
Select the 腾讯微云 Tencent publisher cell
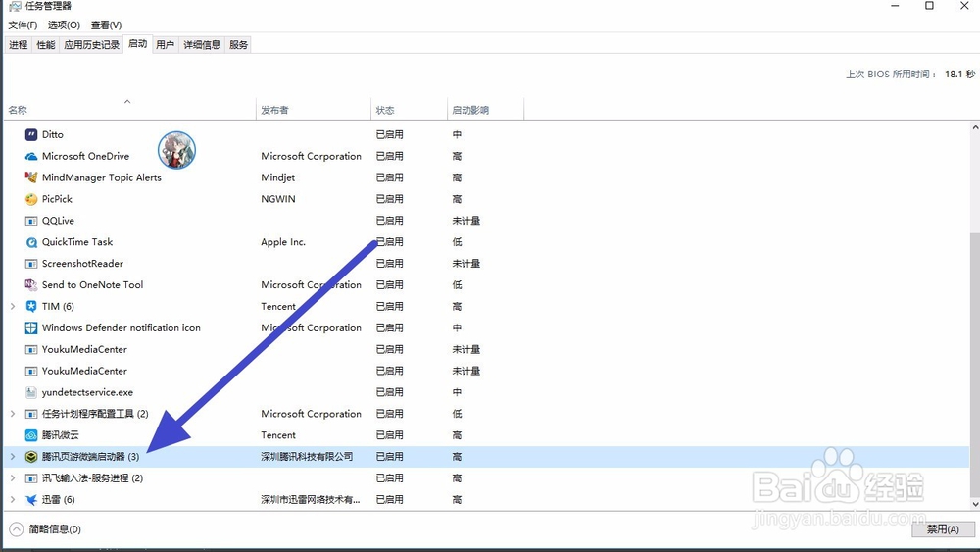tap(278, 435)
